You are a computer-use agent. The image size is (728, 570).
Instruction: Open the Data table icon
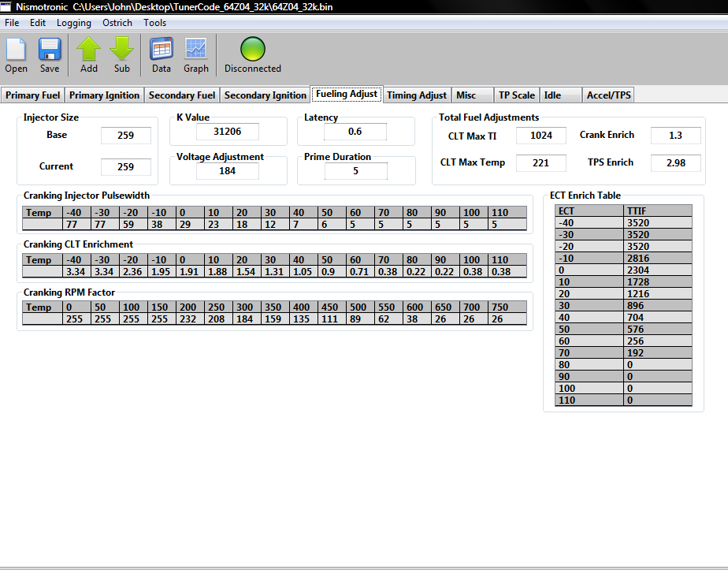[x=162, y=50]
